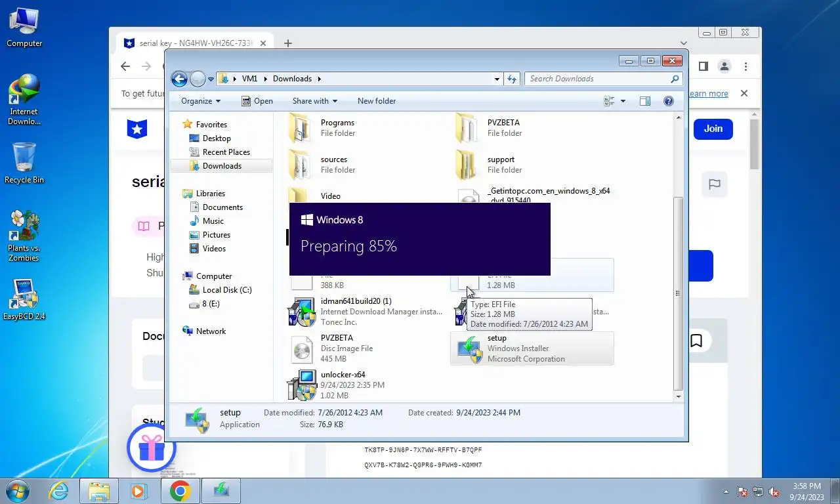
Task: Click the flag report icon on webpage
Action: click(715, 184)
